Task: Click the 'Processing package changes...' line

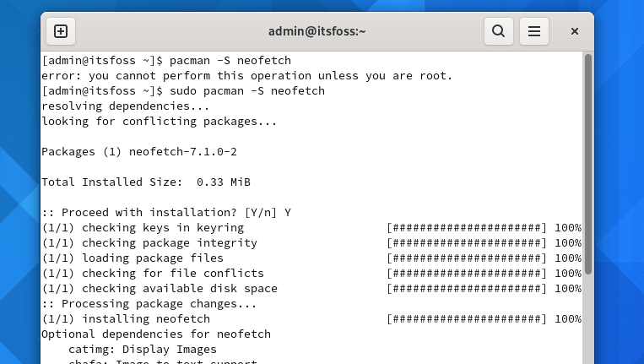Action: click(149, 304)
